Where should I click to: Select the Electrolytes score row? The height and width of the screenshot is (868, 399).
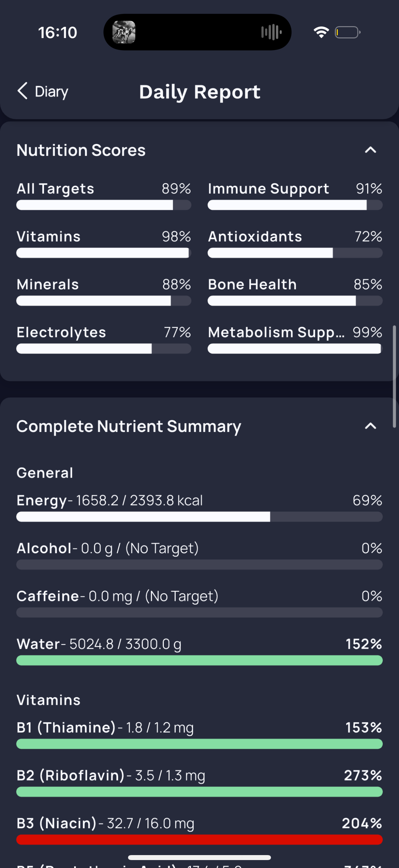point(104,339)
